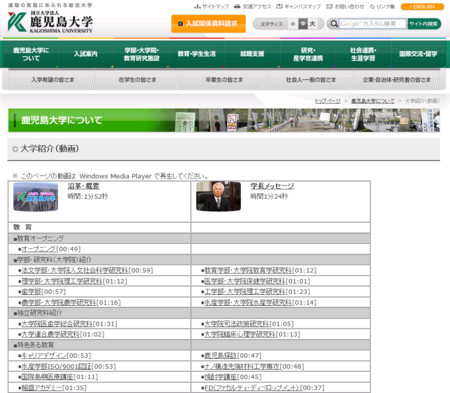Image resolution: width=450 pixels, height=393 pixels.
Task: Open the 研究・産学官連携 menu
Action: coord(308,54)
